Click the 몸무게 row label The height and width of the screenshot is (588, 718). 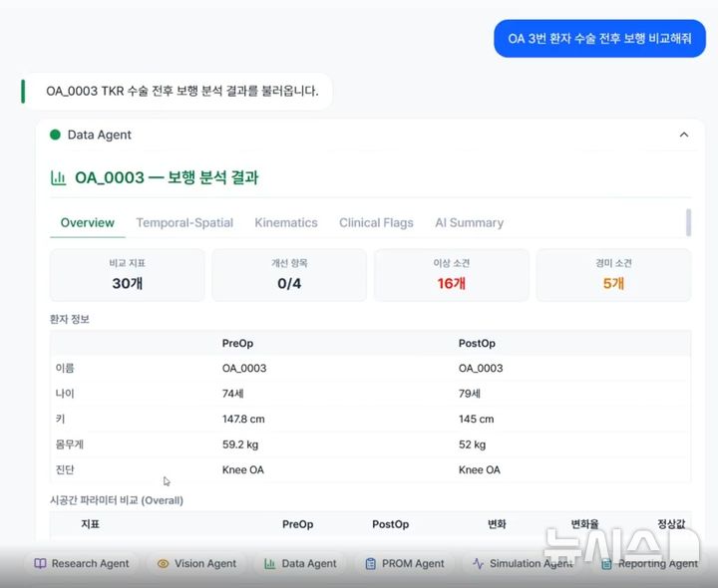[x=69, y=444]
